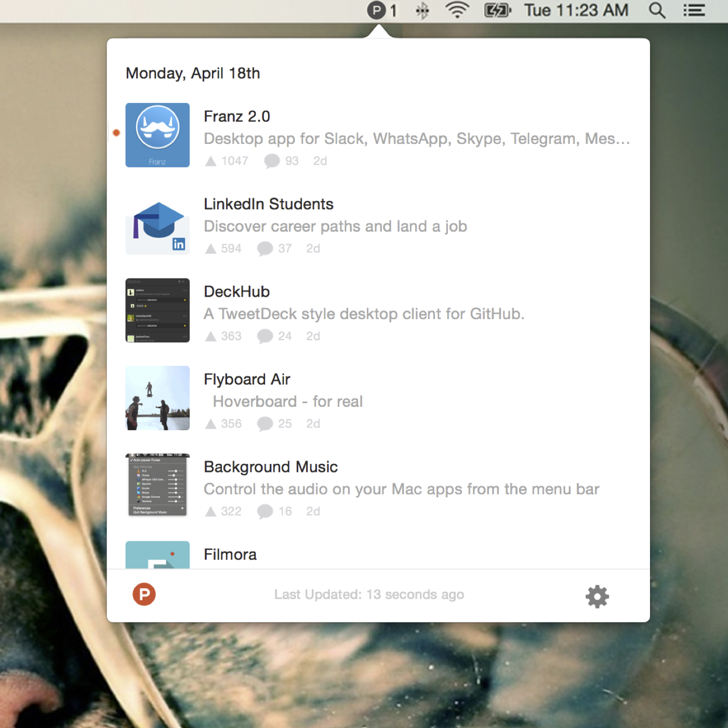728x728 pixels.
Task: Toggle Bluetooth from the menu bar
Action: coord(422,10)
